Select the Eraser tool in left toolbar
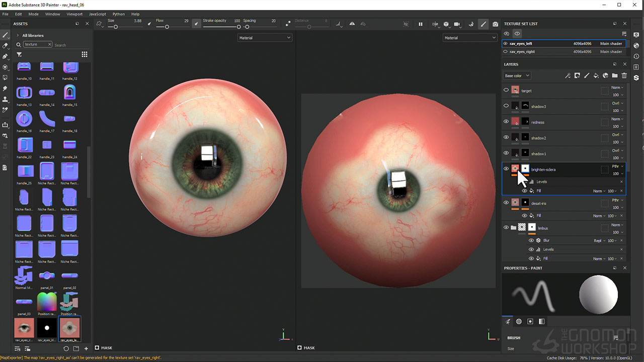644x362 pixels. 5,46
